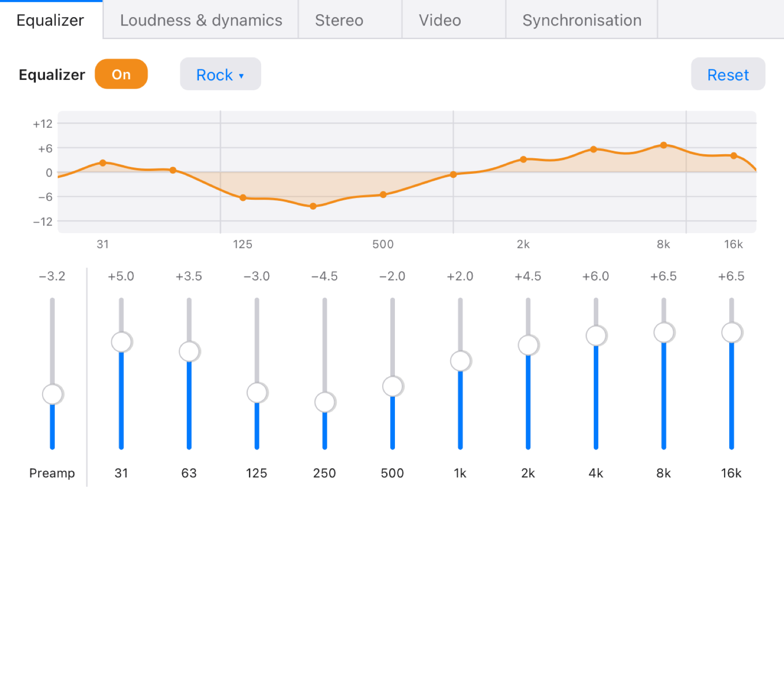Go to the Video tab

[x=454, y=20]
